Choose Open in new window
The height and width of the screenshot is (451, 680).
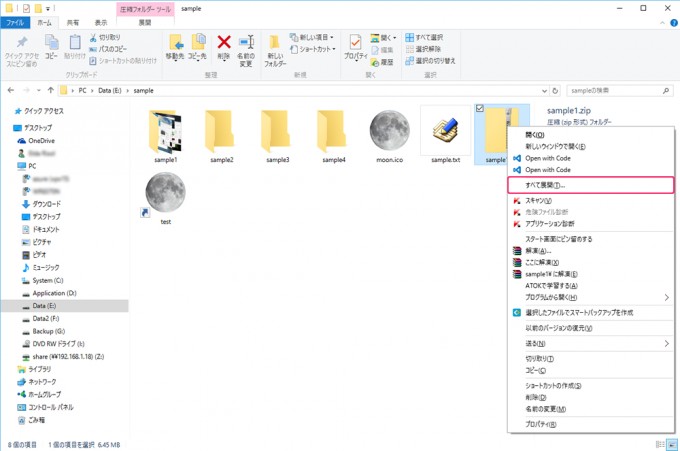[x=591, y=147]
